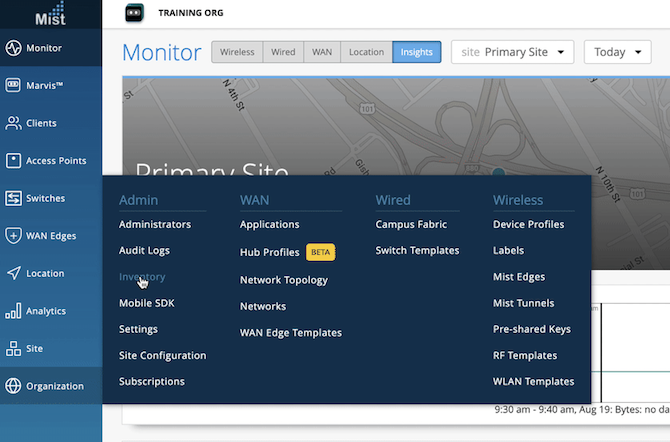Click the Organization globe icon
The image size is (670, 442).
13,386
